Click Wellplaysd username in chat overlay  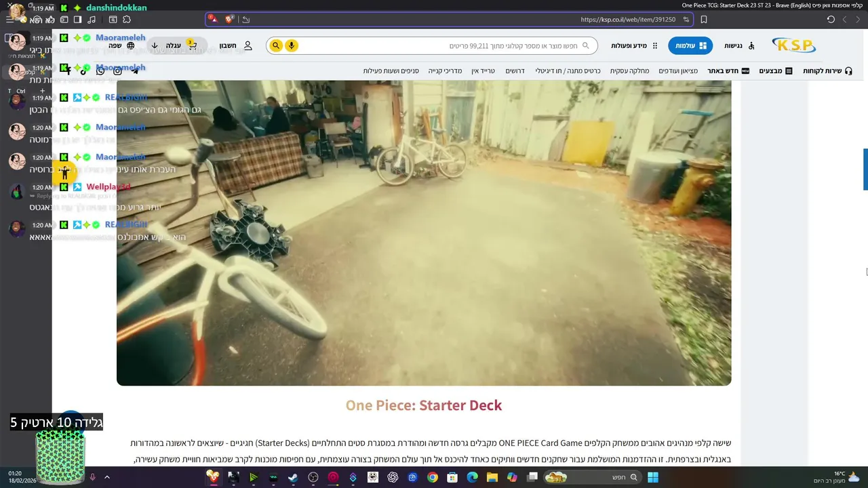[108, 187]
